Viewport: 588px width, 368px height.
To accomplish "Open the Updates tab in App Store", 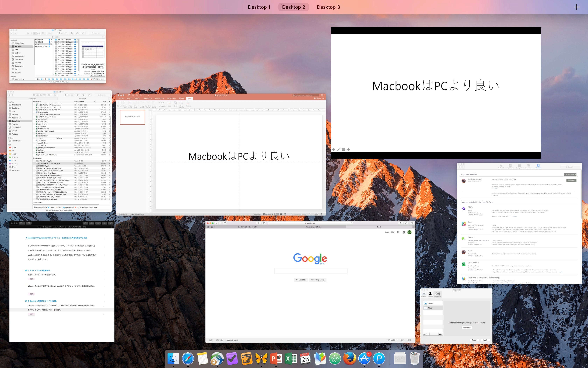I will [x=538, y=166].
